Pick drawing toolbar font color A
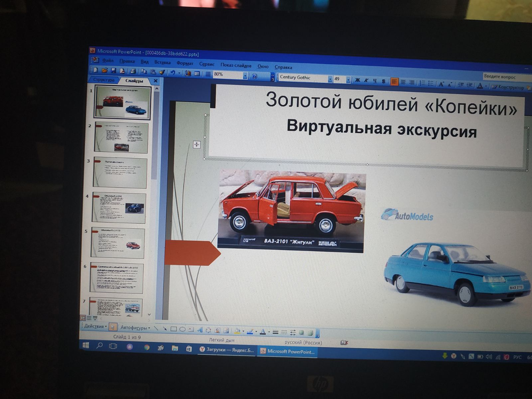The width and height of the screenshot is (532, 399). coord(263,332)
